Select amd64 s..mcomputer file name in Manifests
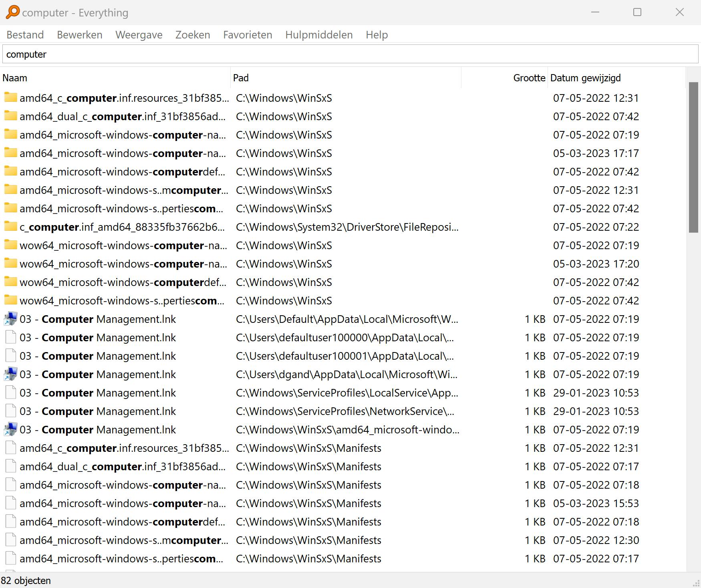701x588 pixels. (124, 540)
